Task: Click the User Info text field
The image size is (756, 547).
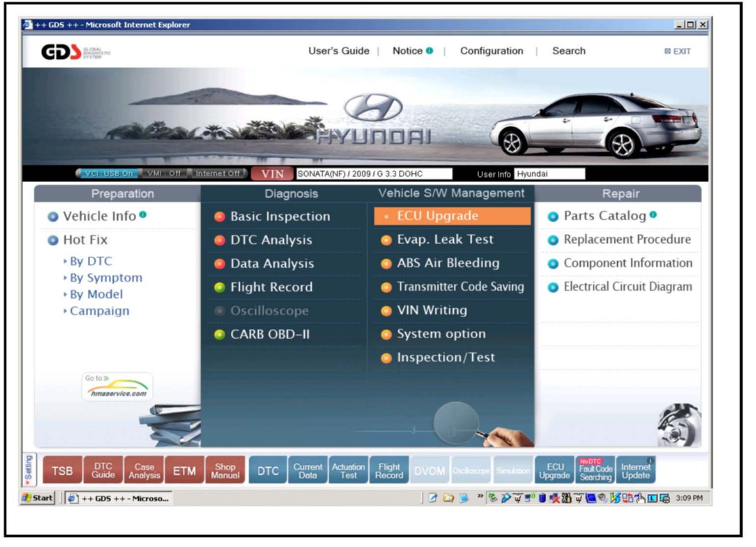Action: pos(549,174)
